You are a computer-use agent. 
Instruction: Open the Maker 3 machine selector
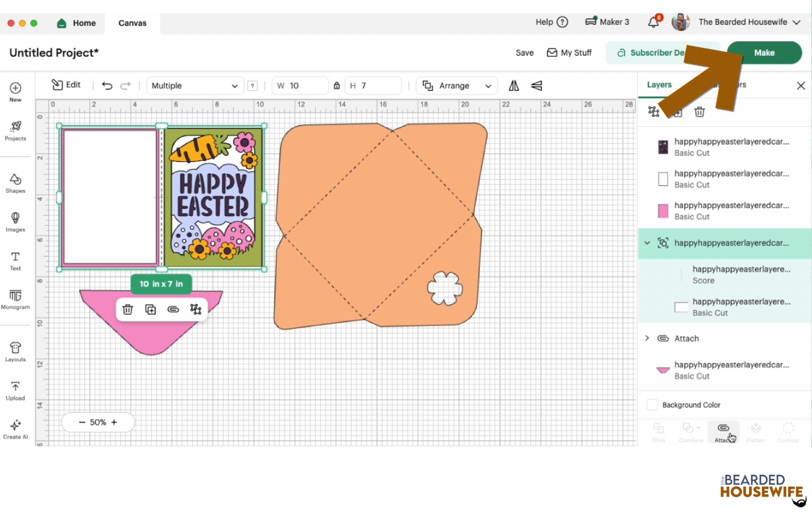[x=607, y=22]
